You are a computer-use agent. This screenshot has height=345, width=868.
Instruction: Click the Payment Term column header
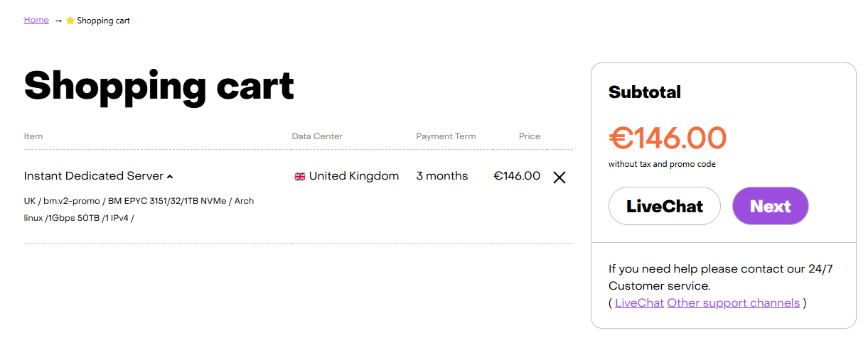click(x=446, y=136)
